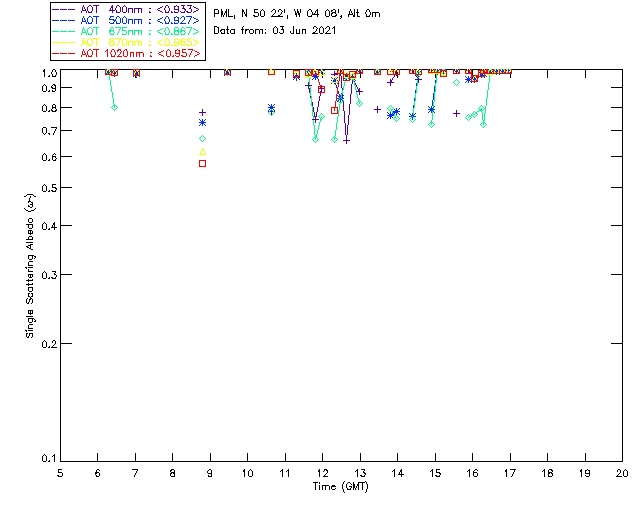Select the isolated yellow triangle marker near 0.6
This screenshot has height=512, width=640.
(202, 152)
